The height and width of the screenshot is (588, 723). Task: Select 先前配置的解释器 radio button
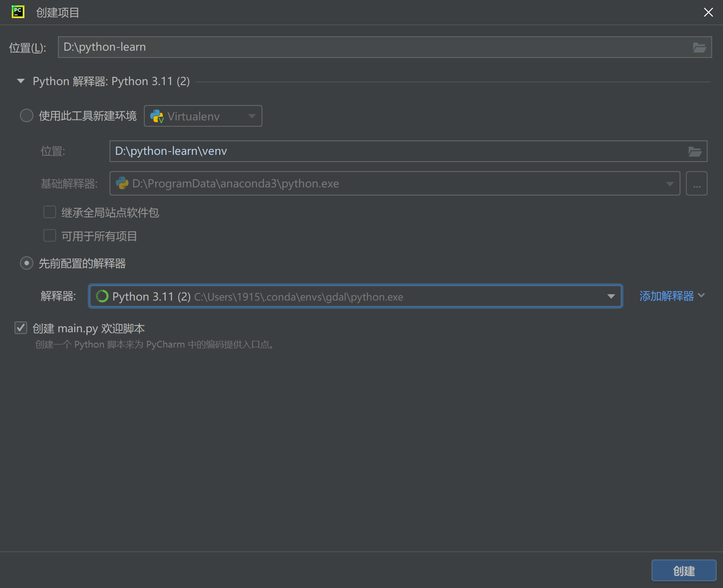(27, 263)
